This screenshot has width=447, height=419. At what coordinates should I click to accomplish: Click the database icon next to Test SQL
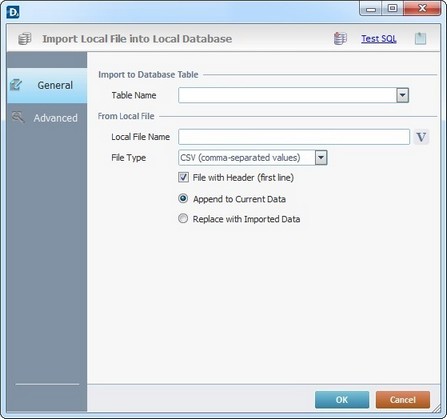pyautogui.click(x=340, y=39)
